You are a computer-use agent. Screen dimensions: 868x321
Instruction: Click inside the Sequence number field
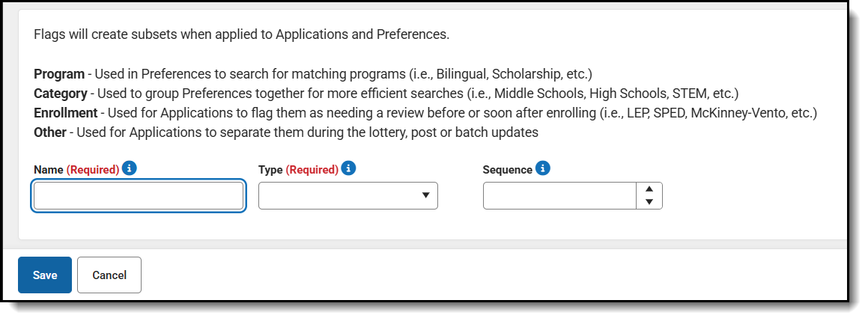click(x=559, y=196)
